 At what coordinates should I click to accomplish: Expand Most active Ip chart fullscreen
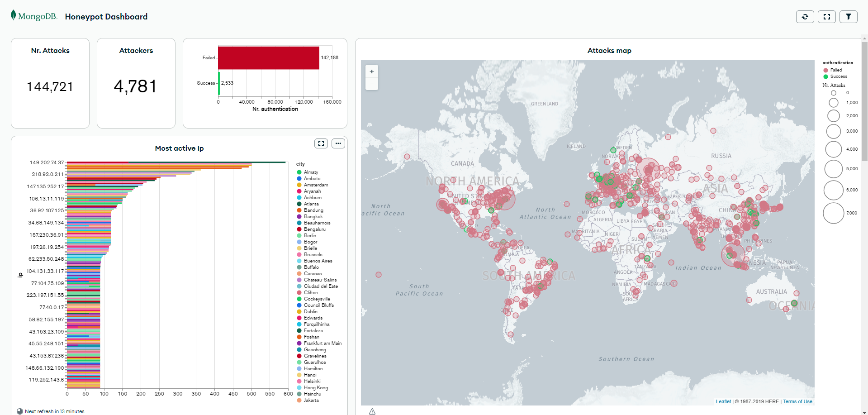click(321, 143)
